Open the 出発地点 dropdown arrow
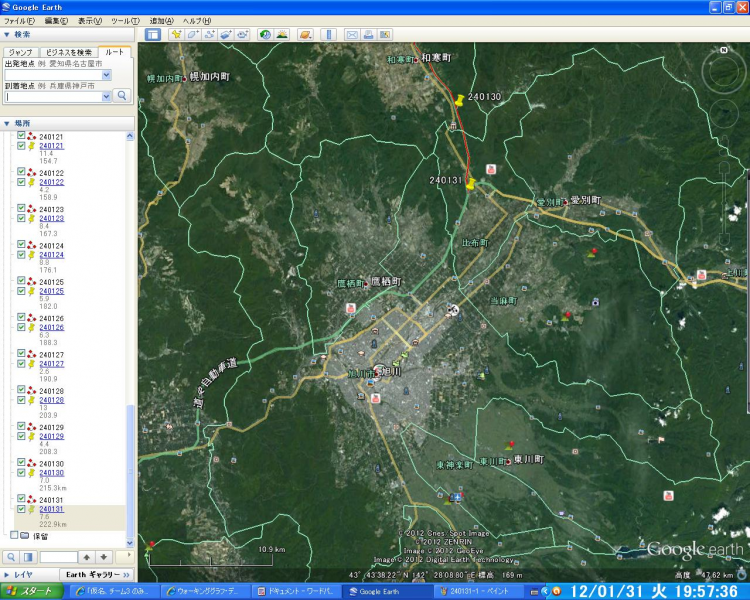750x600 pixels. pos(107,75)
